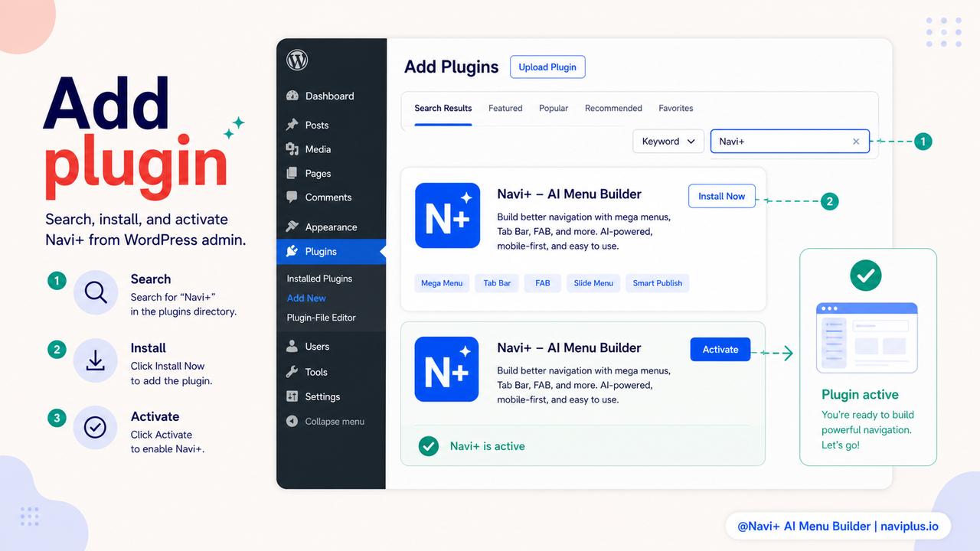Image resolution: width=980 pixels, height=551 pixels.
Task: Click the Media icon in sidebar
Action: (292, 148)
